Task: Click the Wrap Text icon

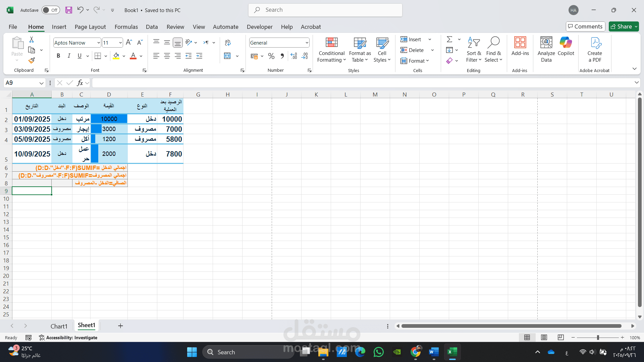Action: pos(228,43)
